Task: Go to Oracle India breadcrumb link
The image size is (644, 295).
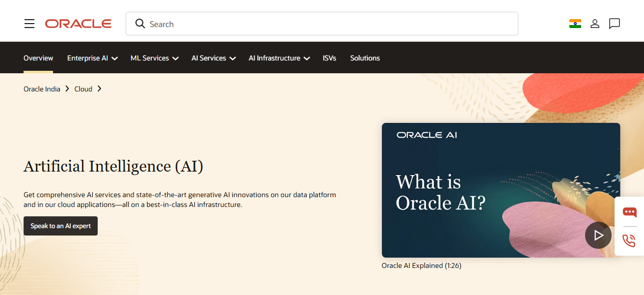Action: 42,88
